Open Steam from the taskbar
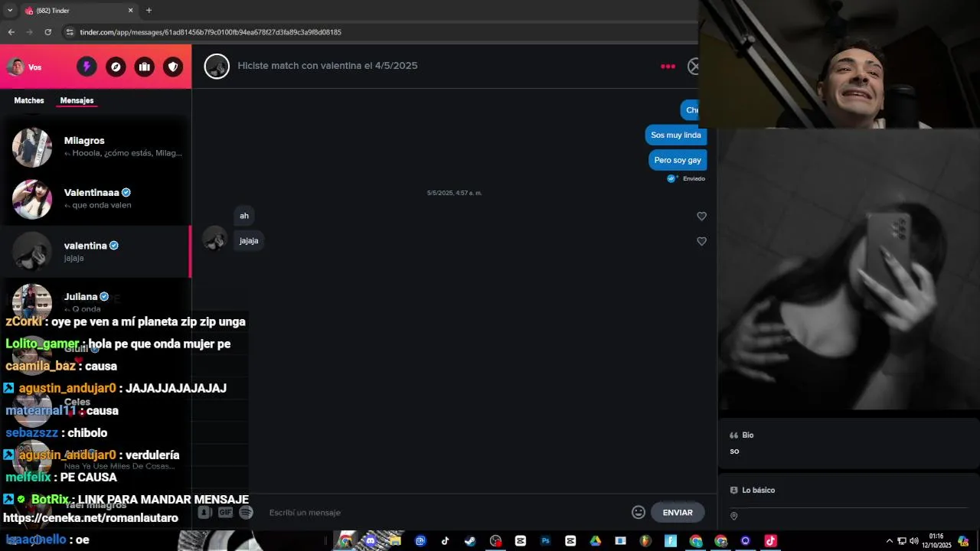Screen dimensions: 980x551 coord(470,540)
